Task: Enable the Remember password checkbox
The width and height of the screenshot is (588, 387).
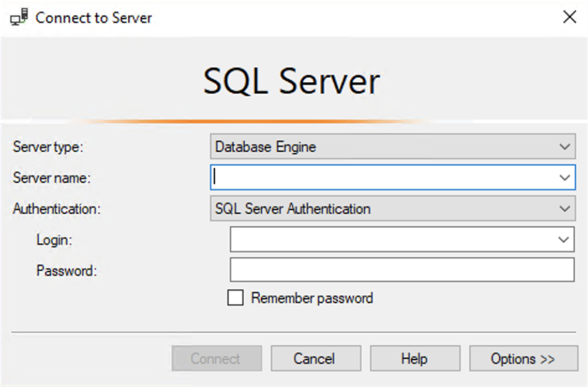Action: tap(235, 298)
